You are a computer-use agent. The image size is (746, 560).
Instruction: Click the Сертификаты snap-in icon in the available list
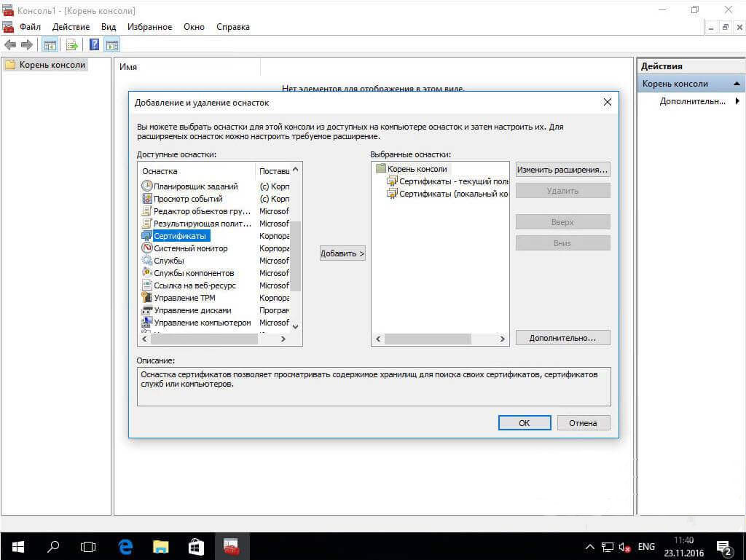[147, 235]
